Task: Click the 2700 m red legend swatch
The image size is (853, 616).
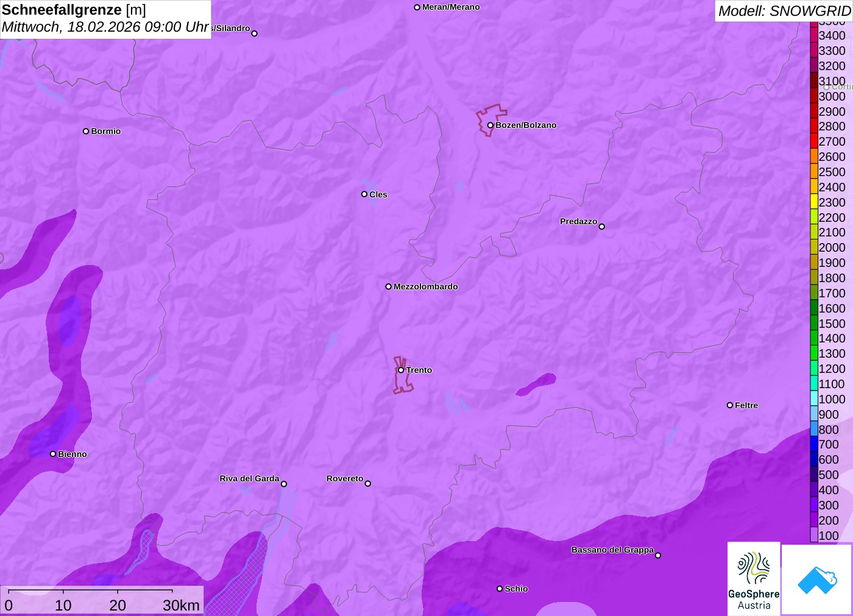Action: 814,141
